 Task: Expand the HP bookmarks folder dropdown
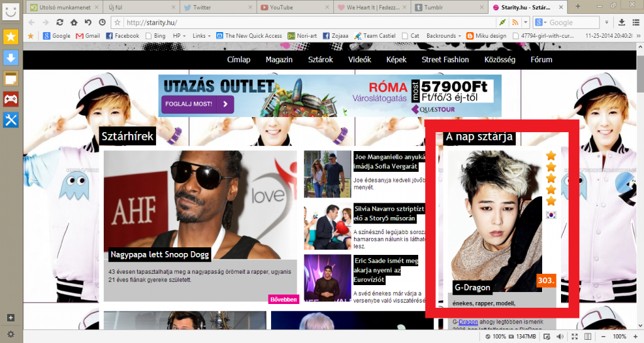click(179, 36)
